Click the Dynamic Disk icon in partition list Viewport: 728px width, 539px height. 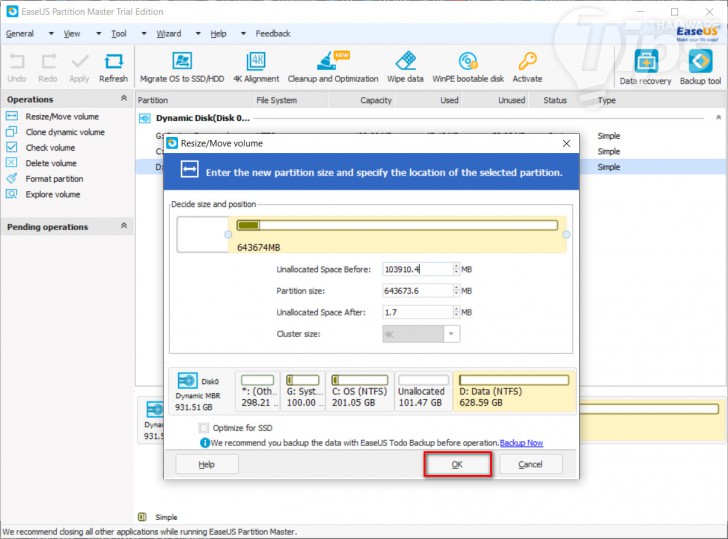145,118
